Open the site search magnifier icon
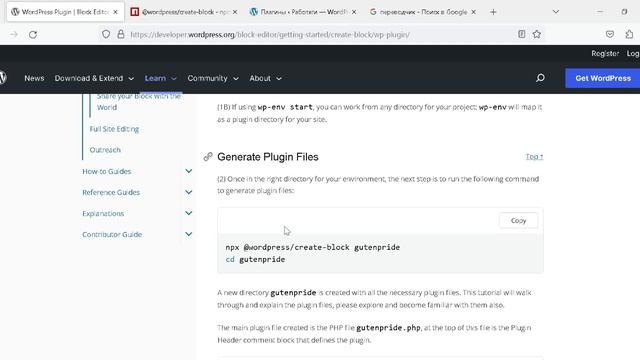 tap(540, 78)
